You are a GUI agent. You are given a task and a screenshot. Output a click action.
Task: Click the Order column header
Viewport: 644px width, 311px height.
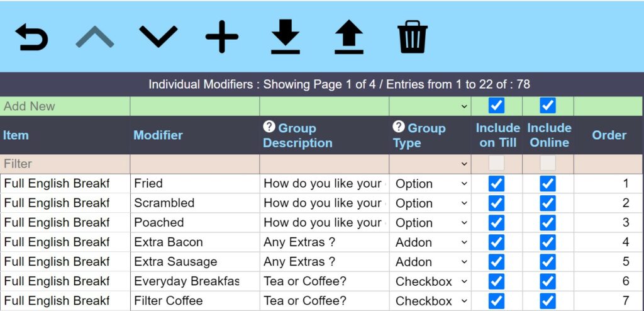(x=609, y=135)
